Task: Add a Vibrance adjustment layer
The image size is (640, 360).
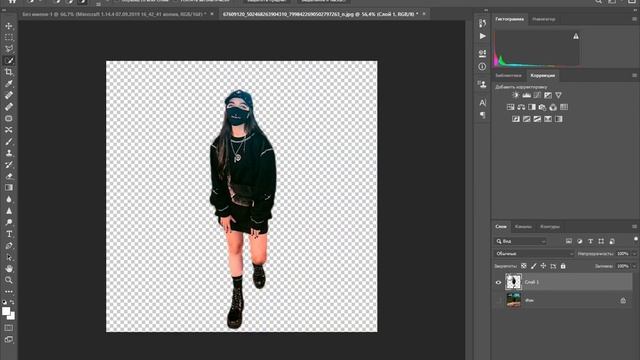Action: point(558,95)
